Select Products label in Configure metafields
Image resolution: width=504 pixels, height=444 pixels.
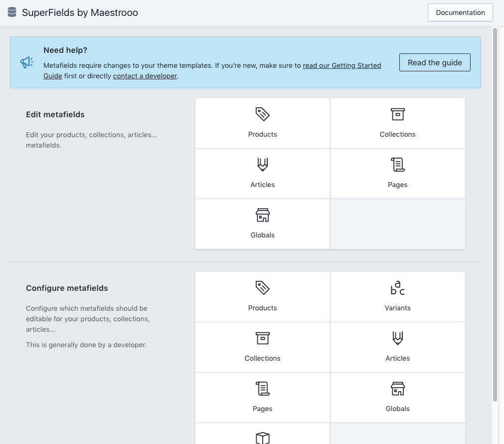tap(262, 308)
